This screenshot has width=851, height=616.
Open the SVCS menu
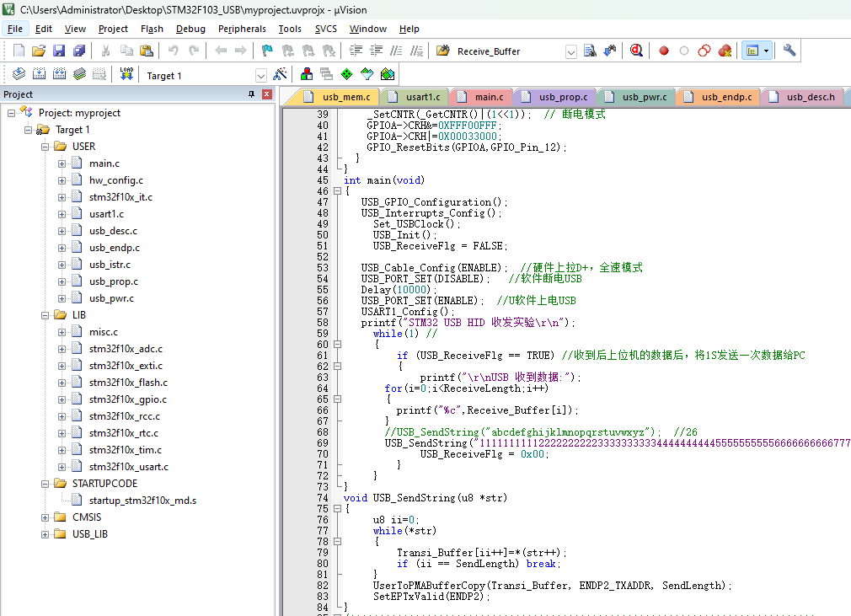(325, 29)
